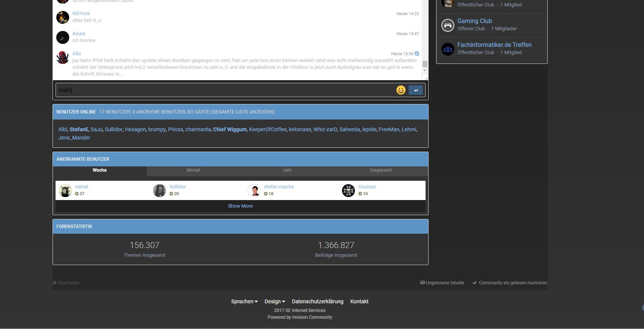Click the chat scrollbar down arrow
Viewport: 644px width, 329px height.
point(425,70)
